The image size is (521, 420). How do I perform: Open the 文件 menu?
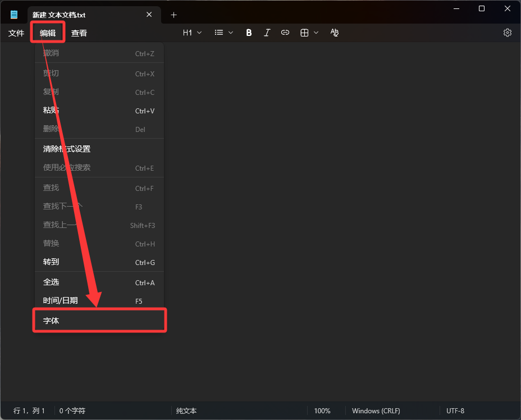(x=16, y=33)
